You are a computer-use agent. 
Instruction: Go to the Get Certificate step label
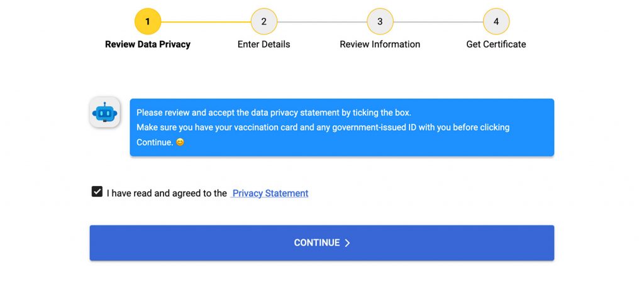click(x=496, y=44)
